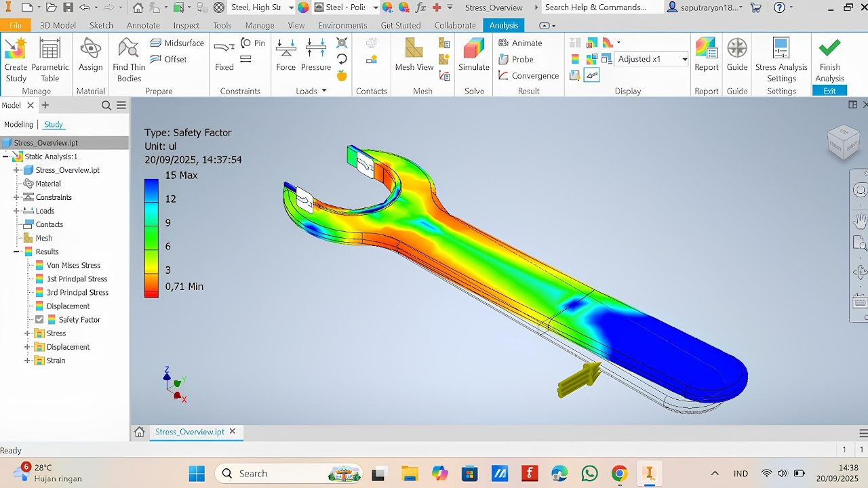Open the Inspect ribbon tab
868x488 pixels.
point(186,25)
